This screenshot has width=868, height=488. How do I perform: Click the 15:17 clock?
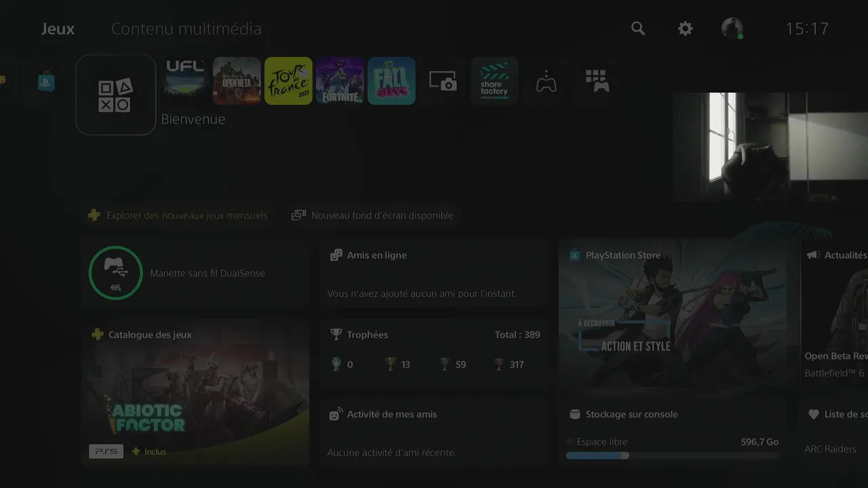(x=807, y=28)
